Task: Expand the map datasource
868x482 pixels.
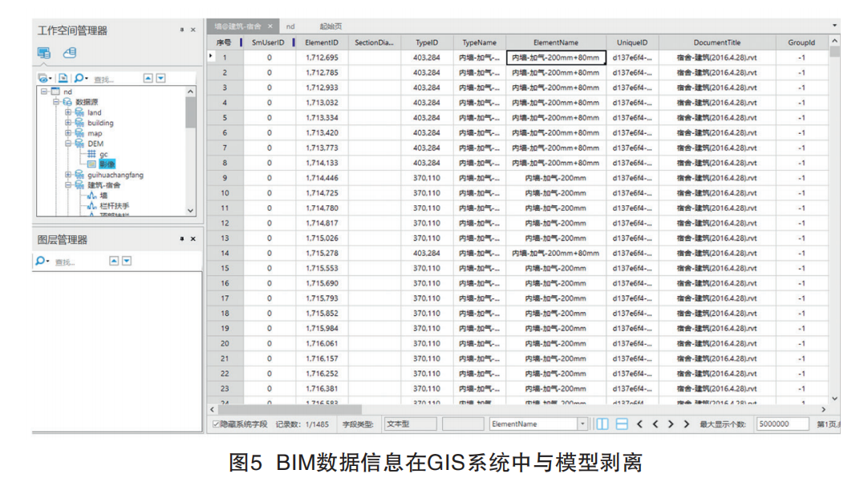Action: point(68,133)
